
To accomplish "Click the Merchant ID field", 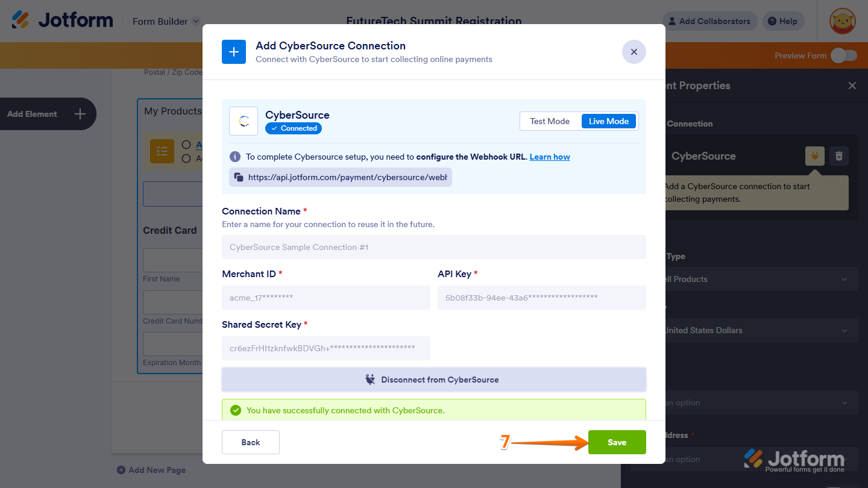I will pyautogui.click(x=326, y=298).
